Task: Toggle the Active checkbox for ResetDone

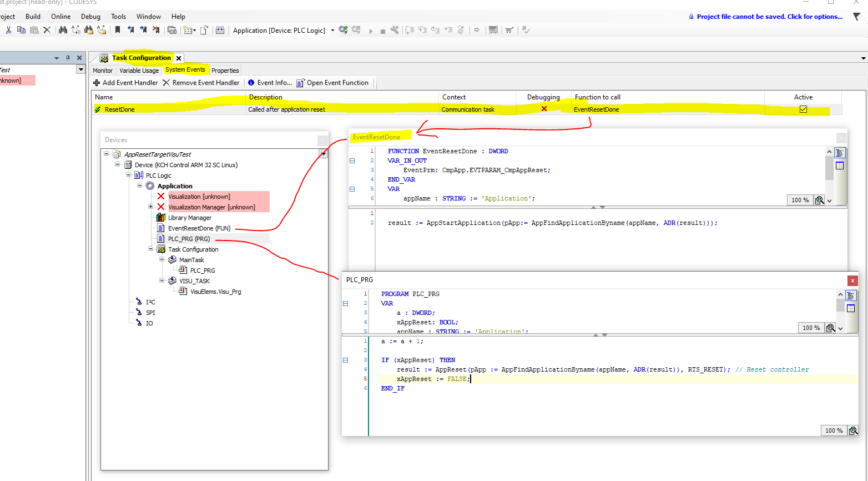Action: tap(803, 109)
